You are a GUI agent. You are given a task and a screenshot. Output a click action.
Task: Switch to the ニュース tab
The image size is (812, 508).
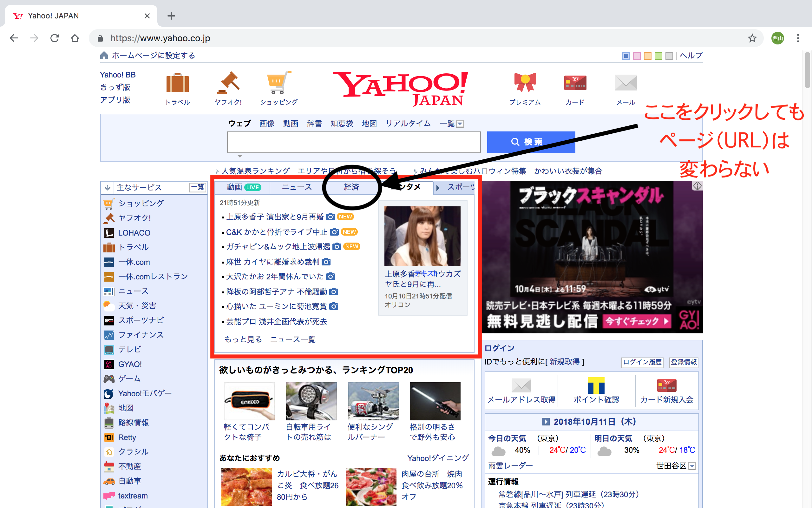pos(297,187)
